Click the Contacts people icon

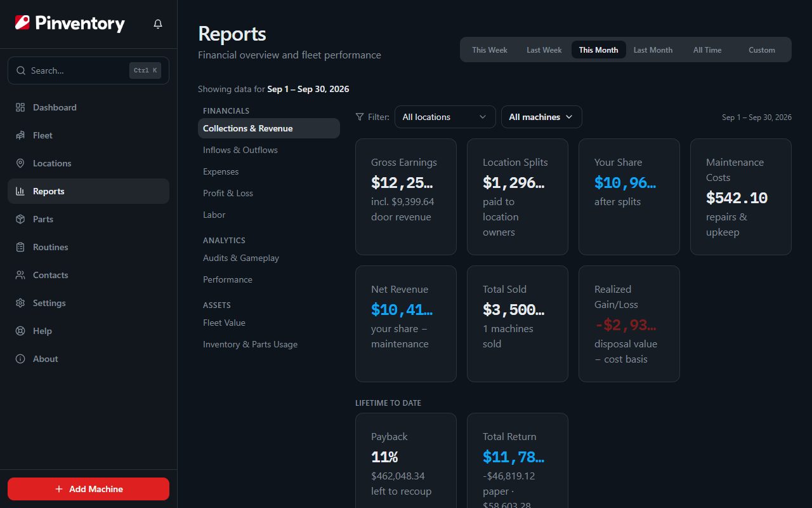point(20,275)
